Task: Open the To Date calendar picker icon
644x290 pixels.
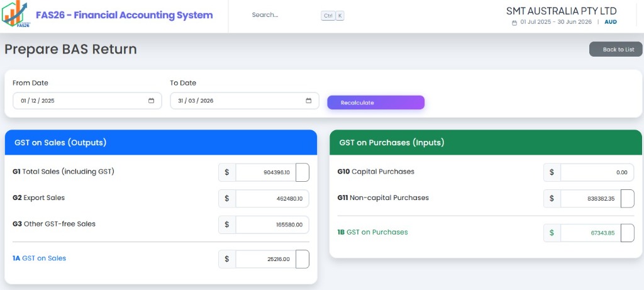Action: pyautogui.click(x=309, y=101)
